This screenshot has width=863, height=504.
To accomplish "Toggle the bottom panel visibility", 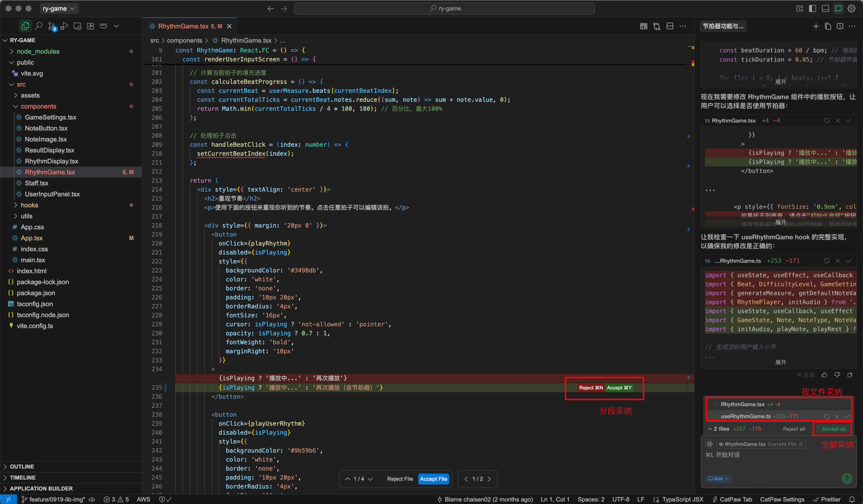I will 826,8.
